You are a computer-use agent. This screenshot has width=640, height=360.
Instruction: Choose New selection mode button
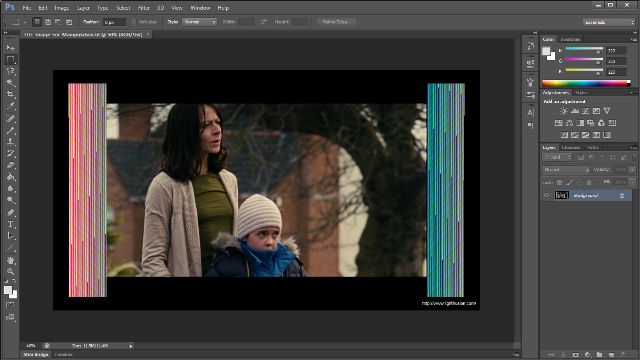(x=37, y=22)
